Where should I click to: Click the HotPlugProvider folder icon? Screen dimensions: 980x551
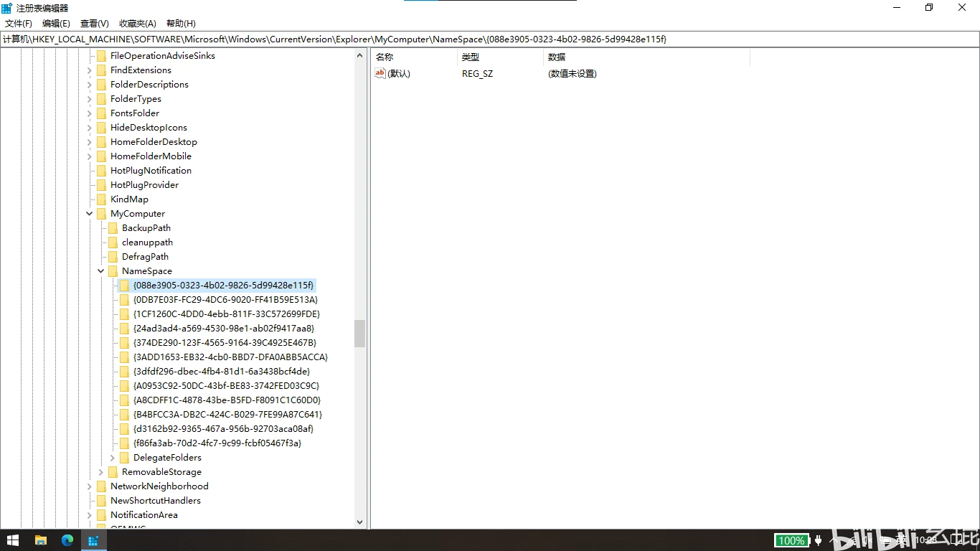[101, 185]
